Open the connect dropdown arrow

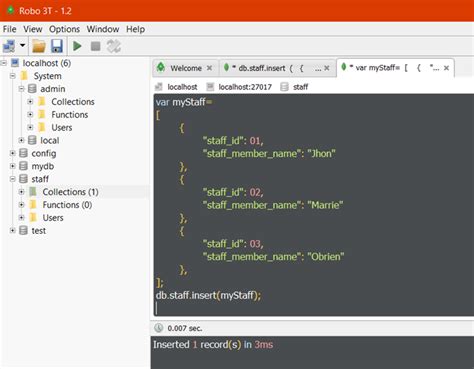coord(23,45)
